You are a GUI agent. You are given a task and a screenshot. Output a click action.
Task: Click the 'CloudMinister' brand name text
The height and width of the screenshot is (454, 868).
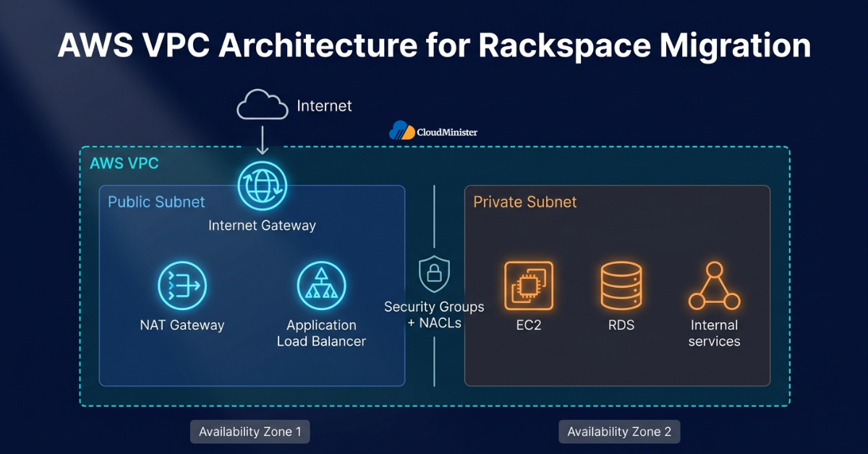[x=447, y=132]
